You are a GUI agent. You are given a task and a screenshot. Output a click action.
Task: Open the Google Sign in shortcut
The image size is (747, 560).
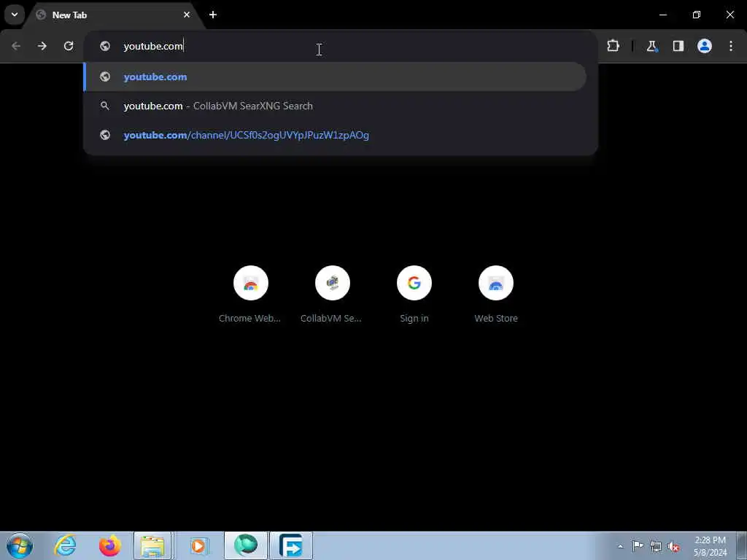click(x=414, y=295)
